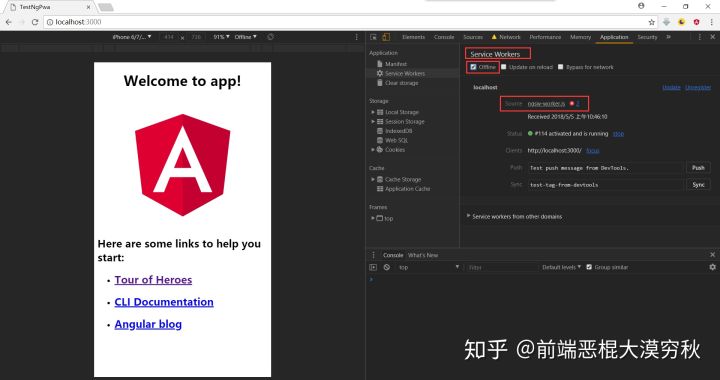720x380 pixels.
Task: Switch to Sources tab
Action: coord(473,37)
